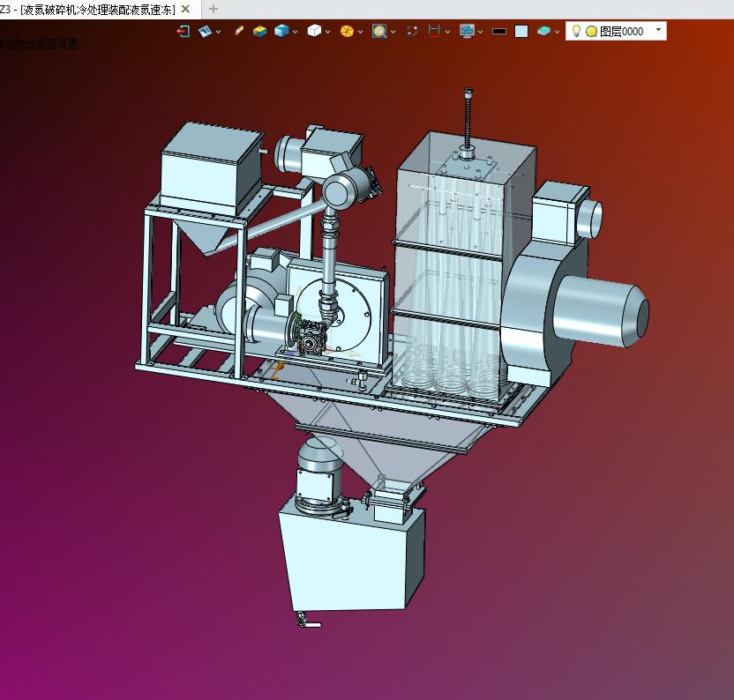Click the red exit arrow icon

click(x=183, y=32)
